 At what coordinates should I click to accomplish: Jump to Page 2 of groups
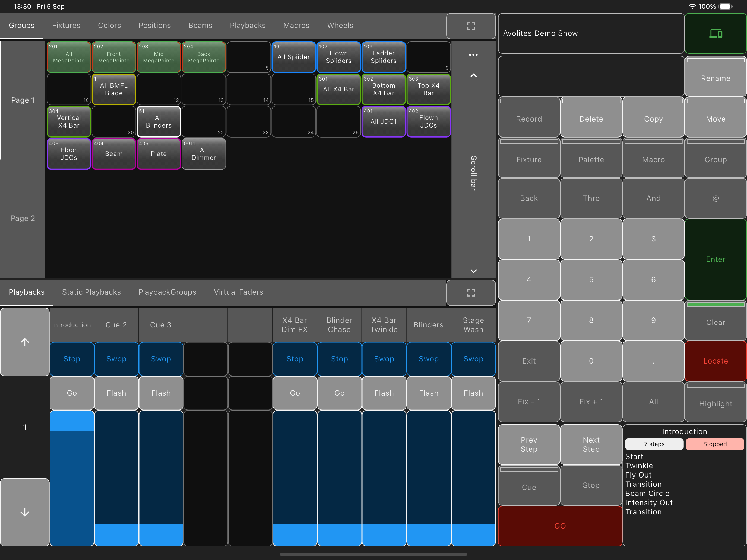(x=23, y=218)
